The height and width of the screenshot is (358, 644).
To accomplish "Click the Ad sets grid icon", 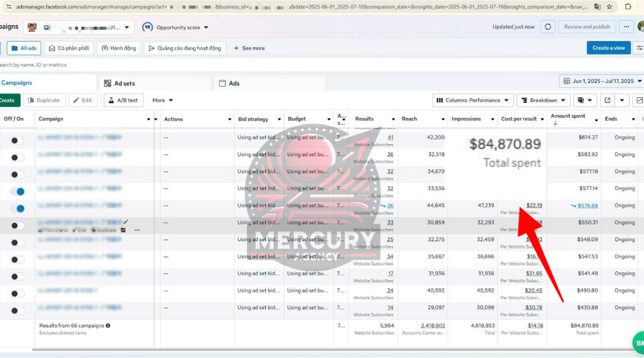I will 107,83.
